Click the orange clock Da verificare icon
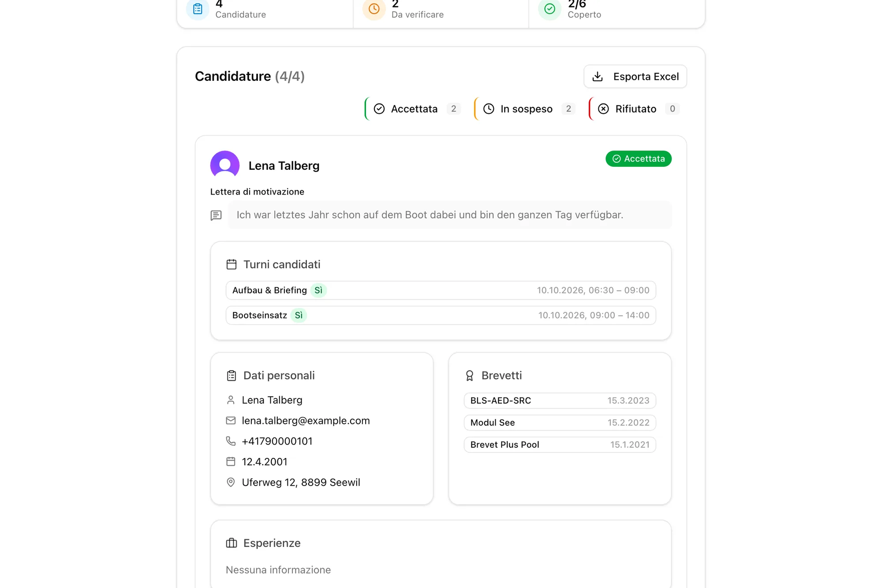This screenshot has width=882, height=588. tap(374, 9)
